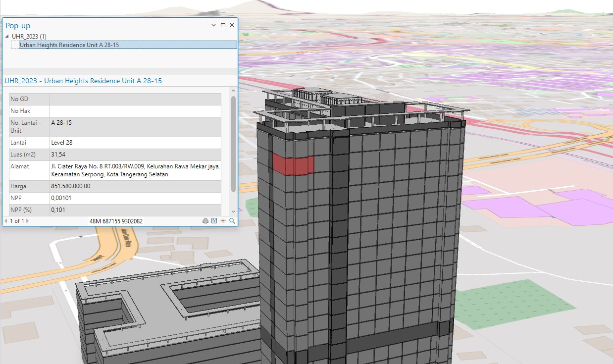The image size is (613, 364).
Task: Maximize the Pop-up pane
Action: pyautogui.click(x=223, y=25)
